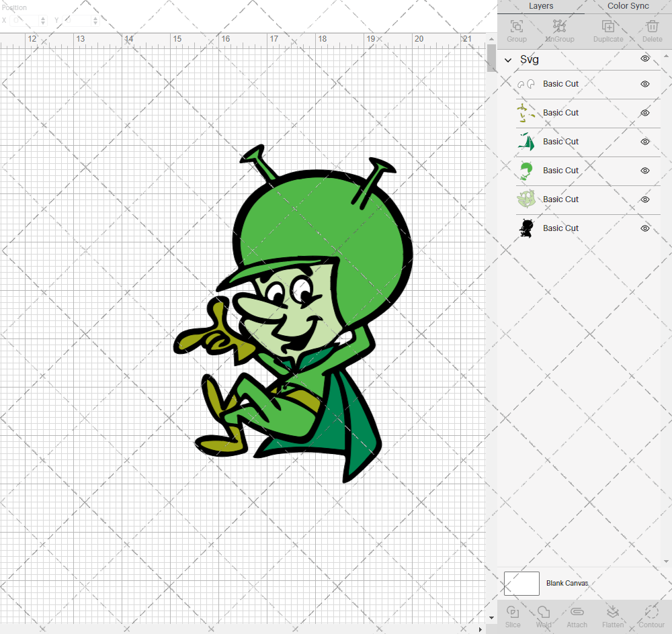The width and height of the screenshot is (672, 634).
Task: Click the Weld tool icon
Action: coord(544,612)
